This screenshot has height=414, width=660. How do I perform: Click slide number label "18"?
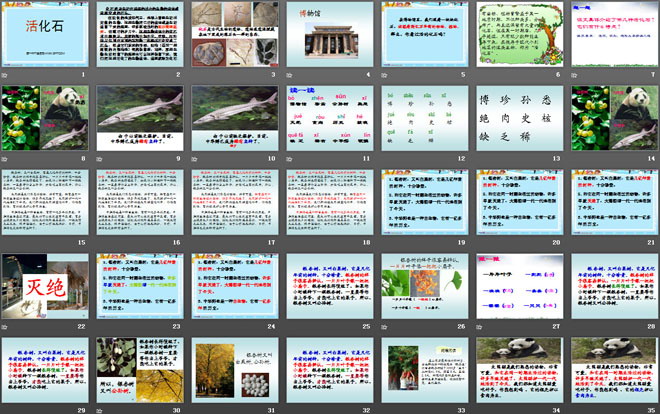pyautogui.click(x=367, y=242)
